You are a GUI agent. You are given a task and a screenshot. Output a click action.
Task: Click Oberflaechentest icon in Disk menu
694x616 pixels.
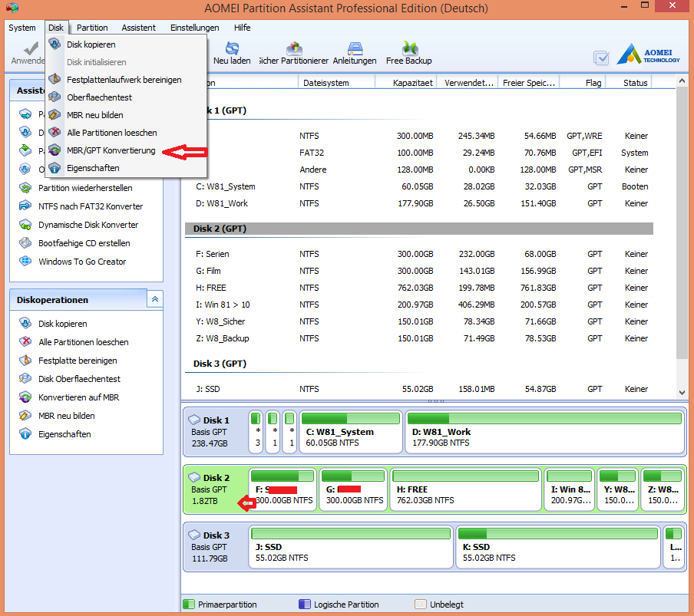[55, 97]
